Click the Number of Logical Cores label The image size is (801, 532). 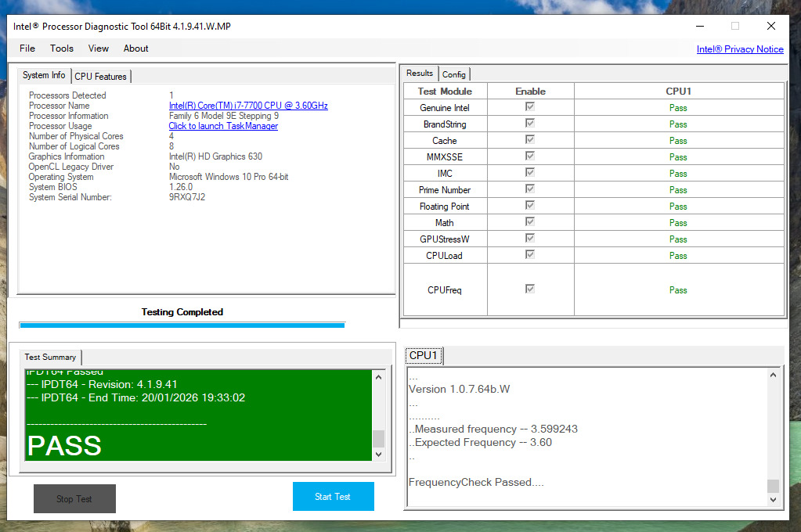[74, 146]
